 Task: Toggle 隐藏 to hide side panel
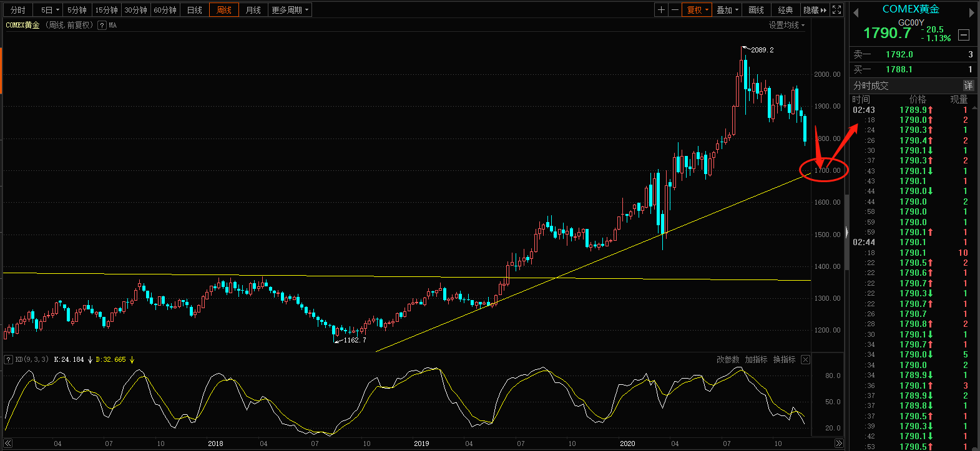tap(815, 10)
